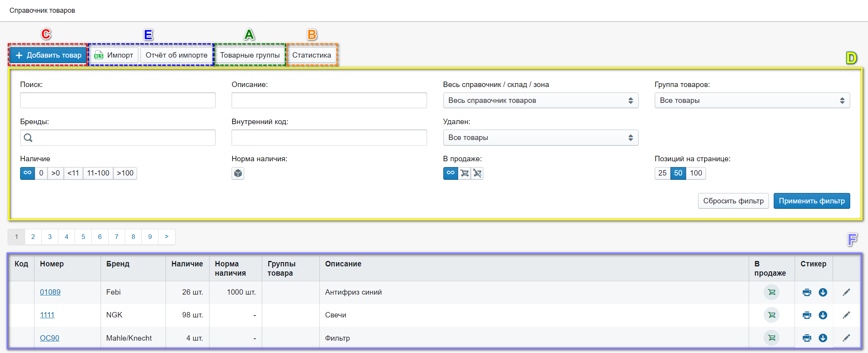
Task: Go to the Статистика section
Action: 311,55
